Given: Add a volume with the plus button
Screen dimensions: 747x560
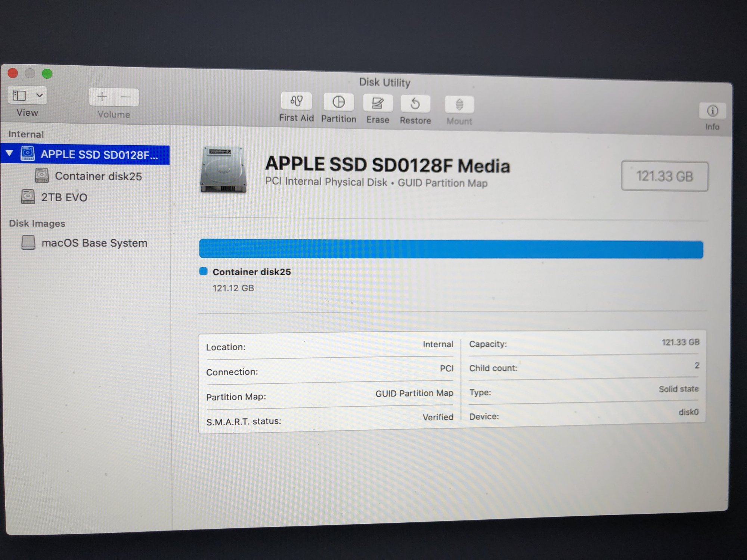Looking at the screenshot, I should coord(102,97).
